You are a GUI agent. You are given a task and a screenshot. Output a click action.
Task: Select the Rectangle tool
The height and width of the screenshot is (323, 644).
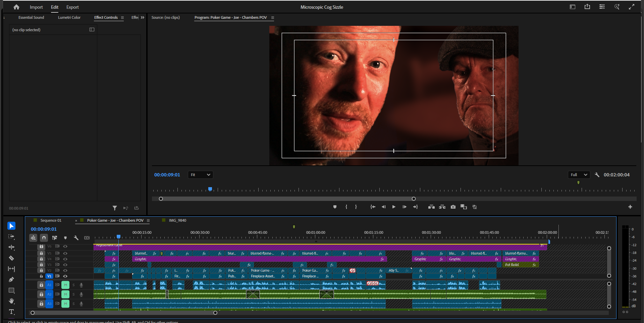pos(11,290)
